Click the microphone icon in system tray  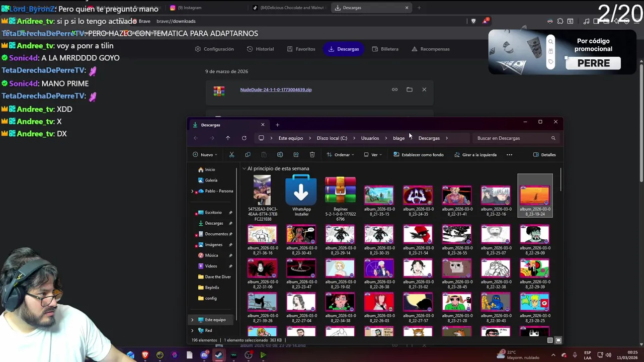[x=575, y=355]
